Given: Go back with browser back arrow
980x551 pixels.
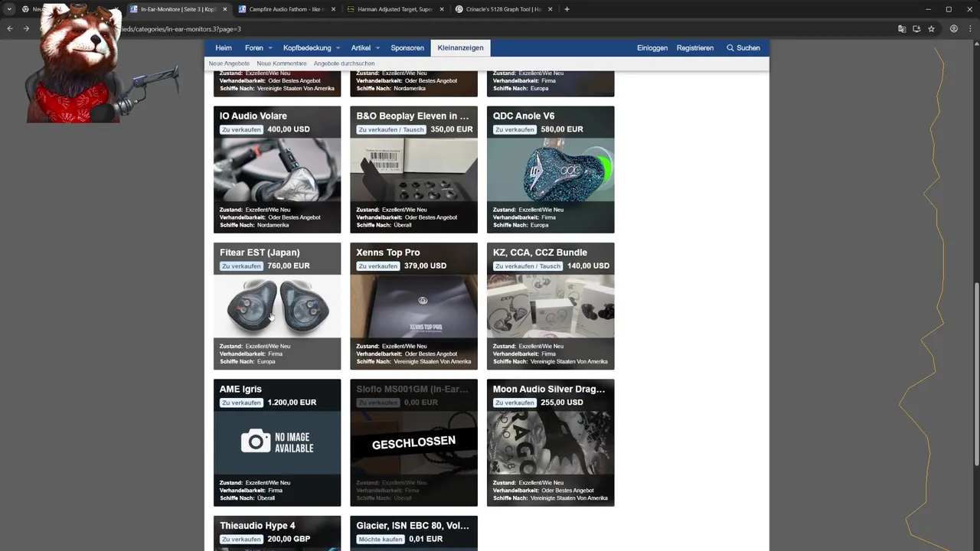Looking at the screenshot, I should (10, 28).
